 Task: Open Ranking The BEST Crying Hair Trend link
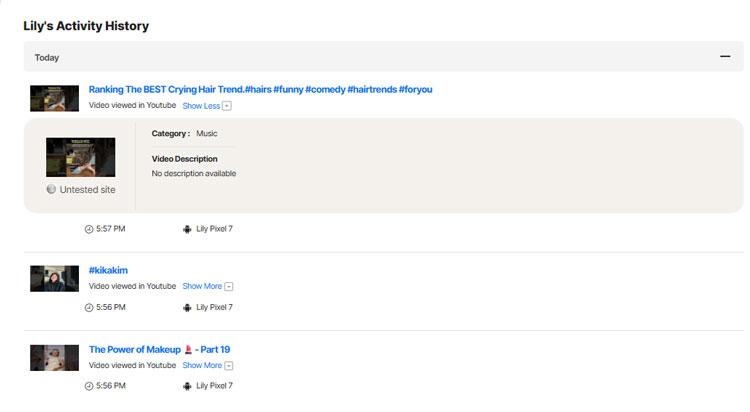pyautogui.click(x=260, y=89)
